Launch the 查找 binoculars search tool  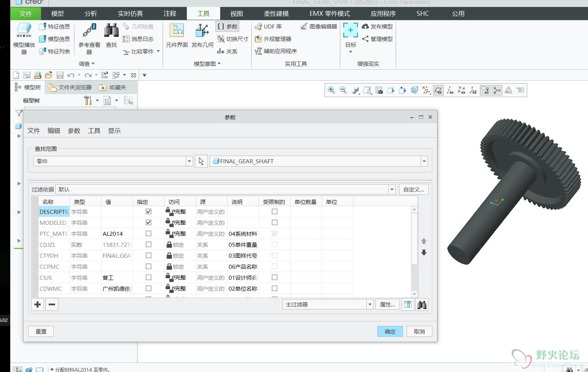coord(111,35)
